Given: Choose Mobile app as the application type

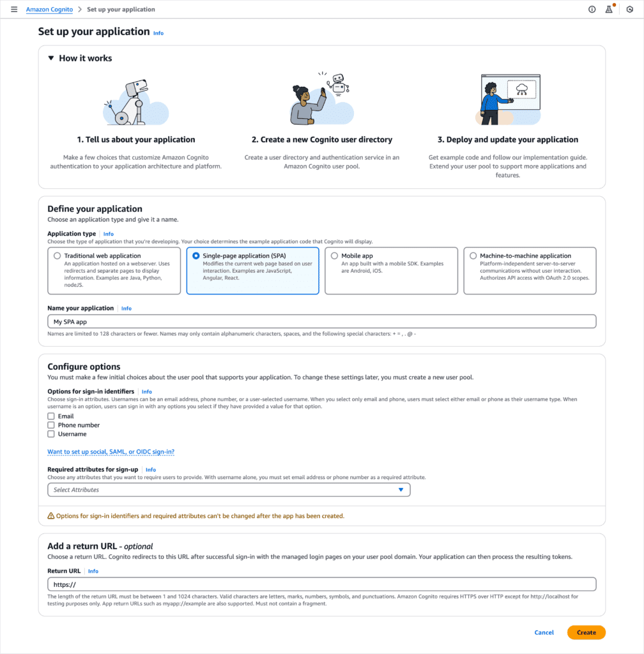Looking at the screenshot, I should click(335, 255).
